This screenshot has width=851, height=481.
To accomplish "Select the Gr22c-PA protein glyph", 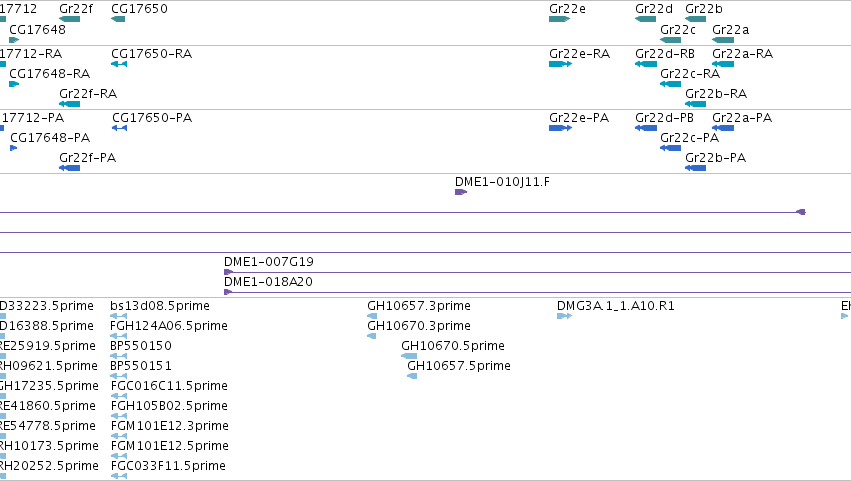I will pos(670,148).
